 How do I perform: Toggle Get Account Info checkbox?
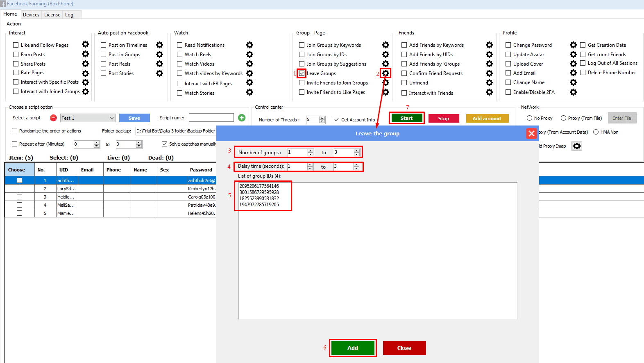[x=336, y=119]
